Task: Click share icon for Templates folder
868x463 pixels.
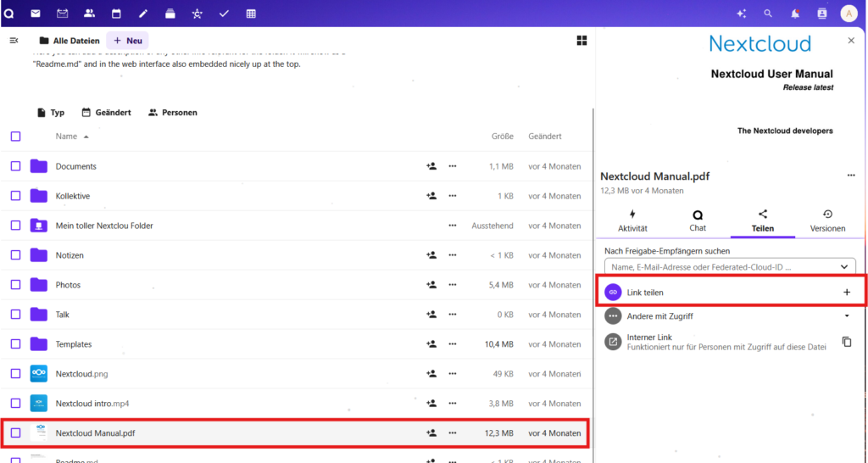Action: point(431,344)
